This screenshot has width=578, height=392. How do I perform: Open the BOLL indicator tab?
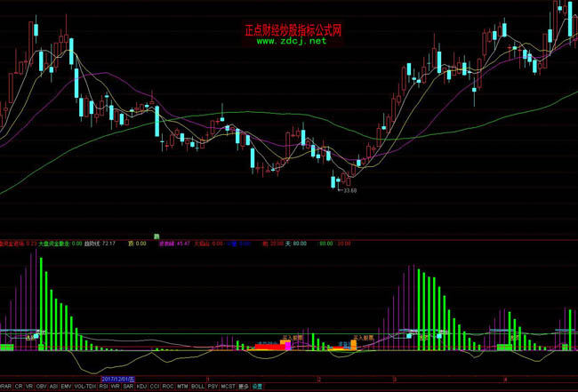[x=197, y=387]
